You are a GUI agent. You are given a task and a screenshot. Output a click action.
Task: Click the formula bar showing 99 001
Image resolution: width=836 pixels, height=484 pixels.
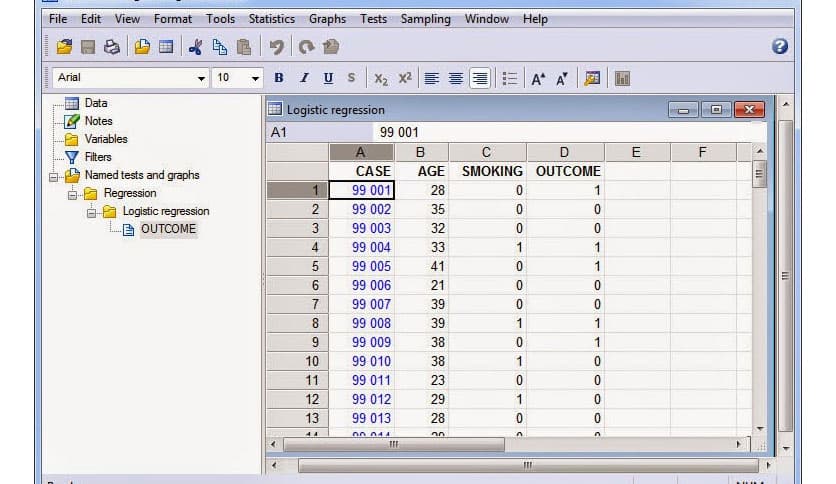coord(569,132)
